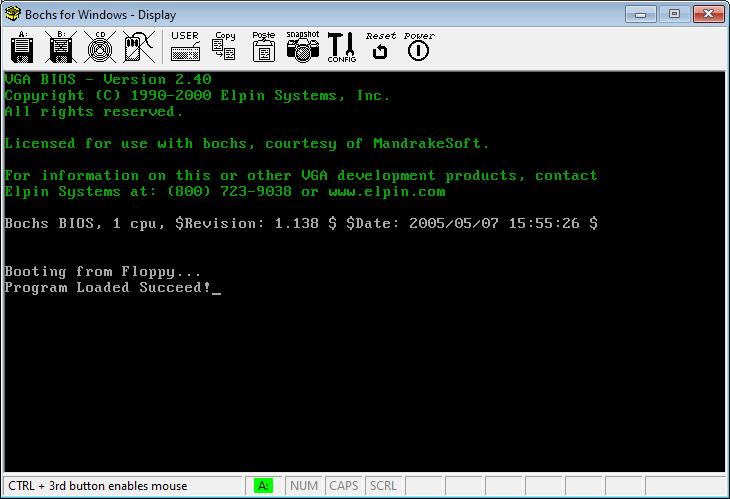
Task: Open the CONFIG tools icon
Action: 342,47
